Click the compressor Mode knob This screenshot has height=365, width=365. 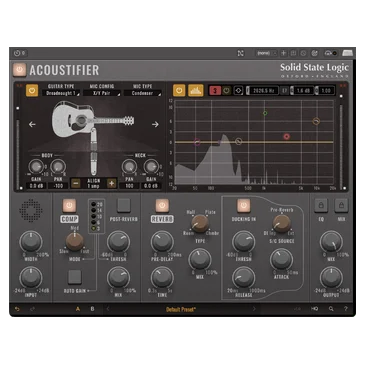(75, 242)
